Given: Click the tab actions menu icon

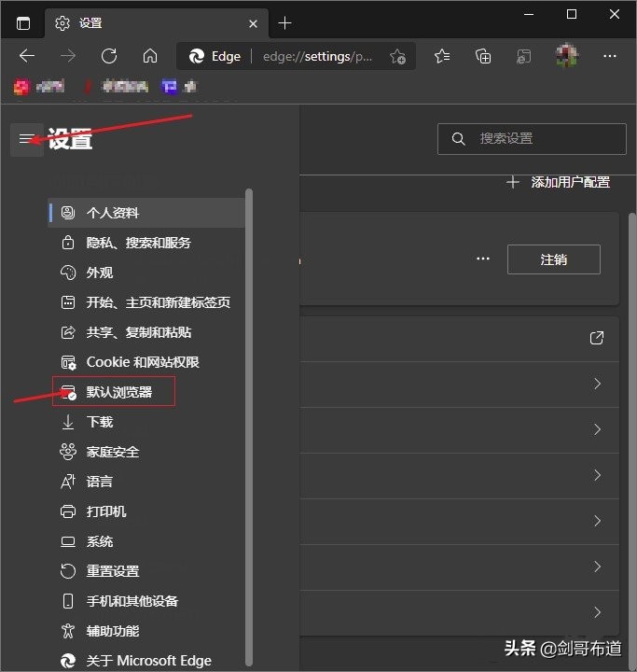Looking at the screenshot, I should pos(23,23).
